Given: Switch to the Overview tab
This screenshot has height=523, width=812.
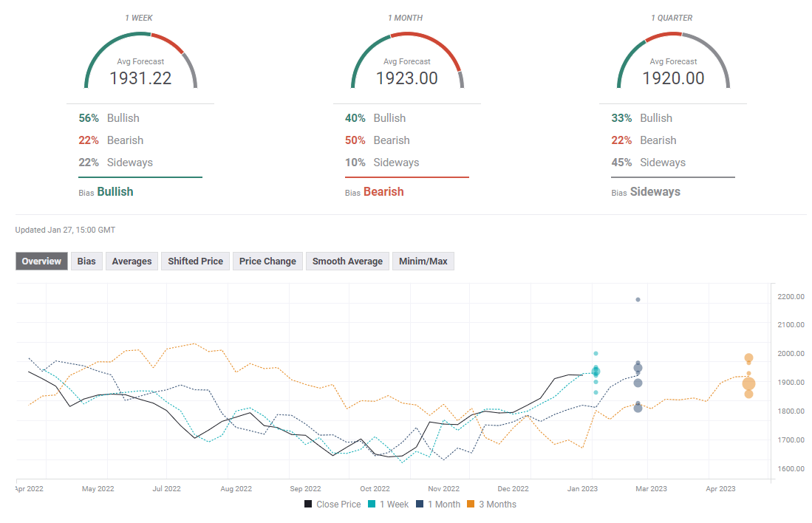Looking at the screenshot, I should (x=41, y=261).
